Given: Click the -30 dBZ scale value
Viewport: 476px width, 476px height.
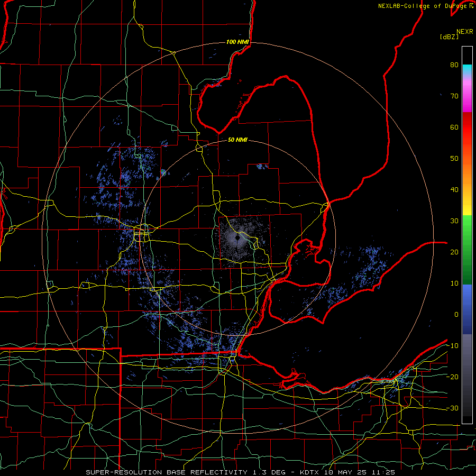Looking at the screenshot, I should coord(452,408).
